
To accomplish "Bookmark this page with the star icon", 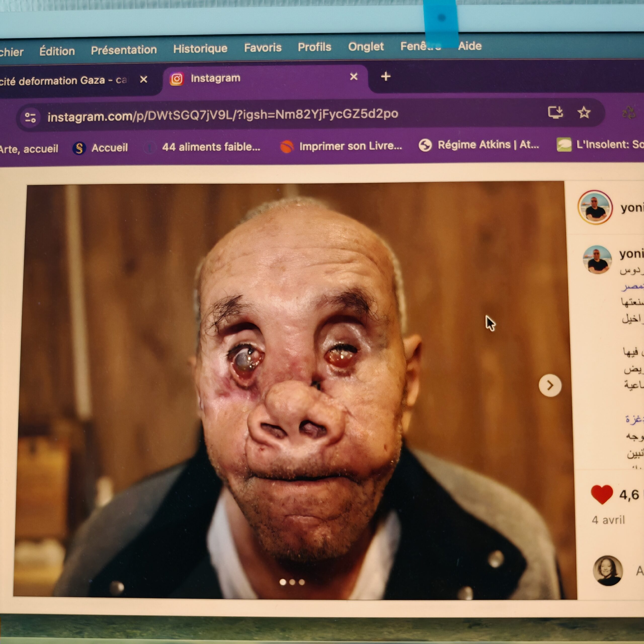I will [x=584, y=112].
